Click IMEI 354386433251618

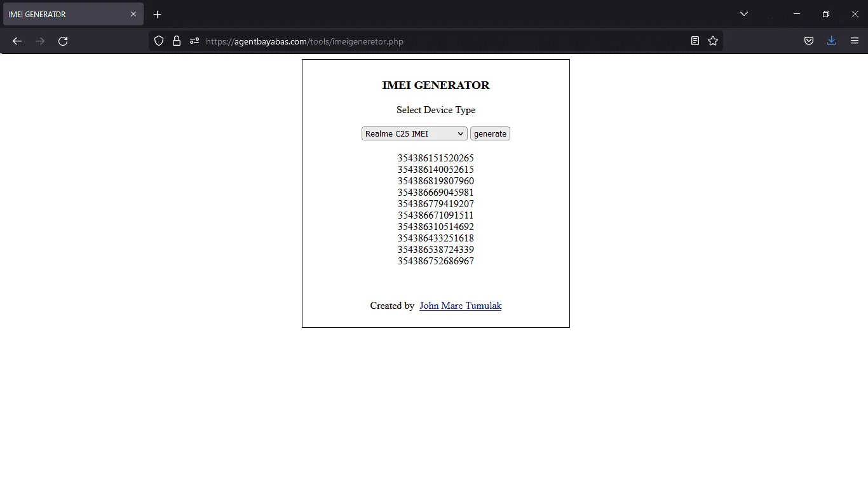pos(436,238)
